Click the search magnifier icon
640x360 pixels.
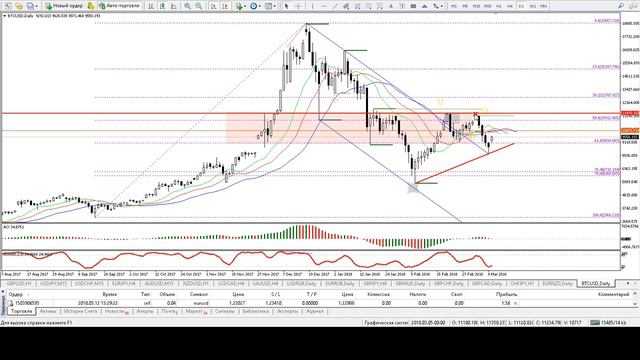click(621, 6)
